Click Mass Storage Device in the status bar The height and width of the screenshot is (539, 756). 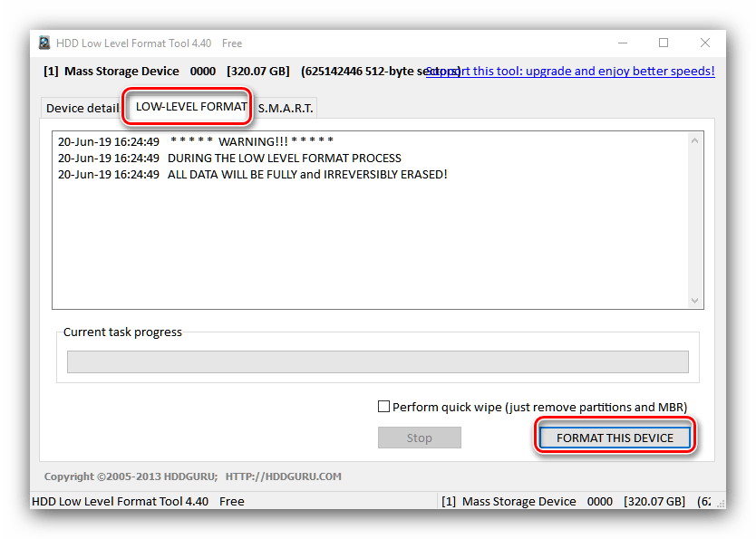coord(519,501)
